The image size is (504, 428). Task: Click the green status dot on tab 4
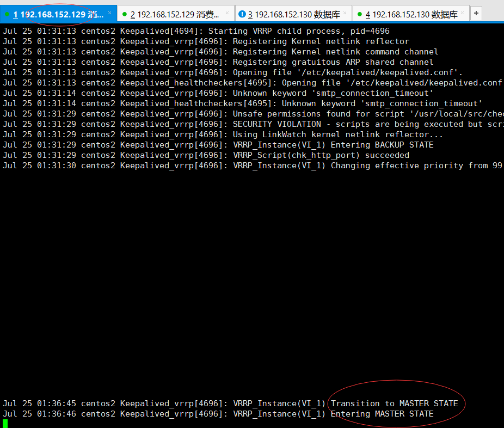[360, 14]
